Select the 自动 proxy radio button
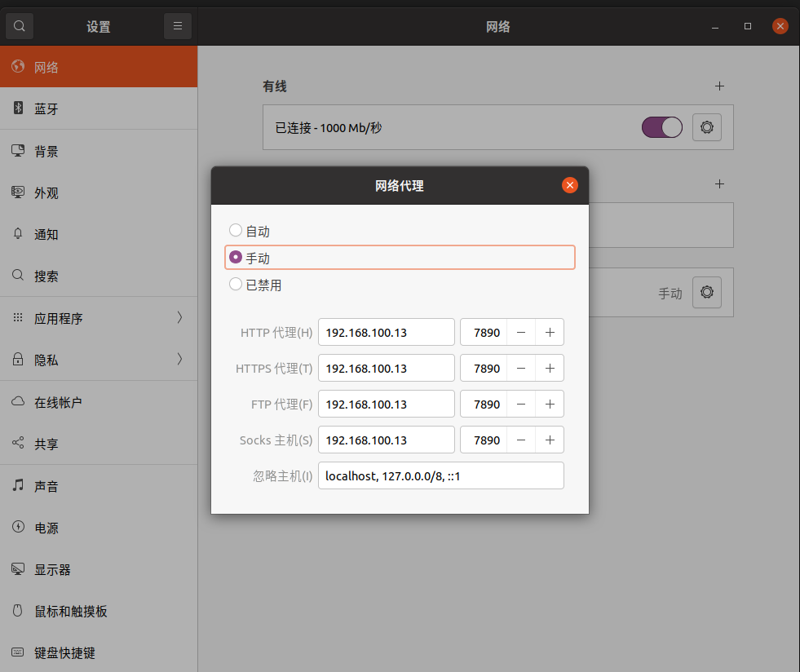The height and width of the screenshot is (672, 800). [235, 230]
